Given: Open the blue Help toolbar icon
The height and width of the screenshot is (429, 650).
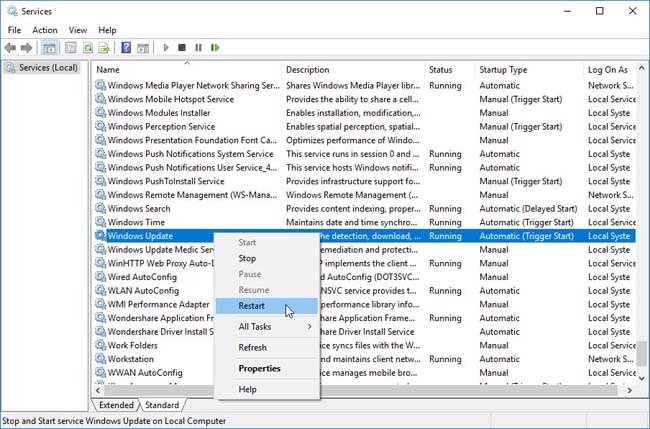Looking at the screenshot, I should 126,48.
